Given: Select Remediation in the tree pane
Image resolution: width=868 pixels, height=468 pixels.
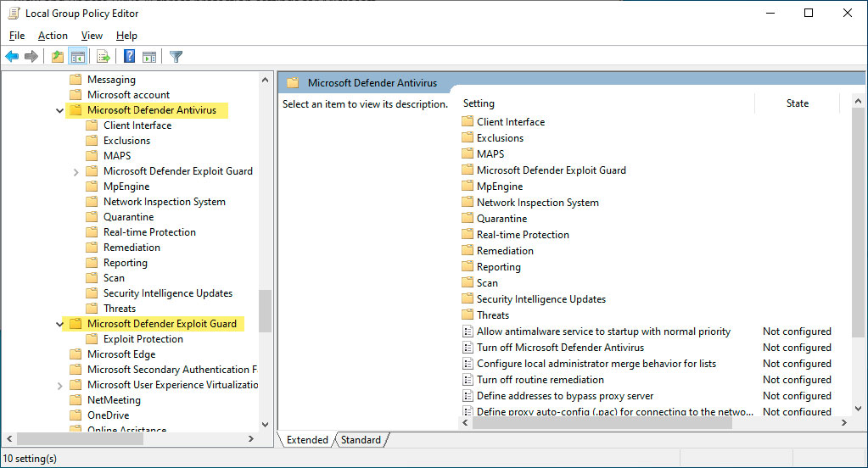Looking at the screenshot, I should click(132, 248).
